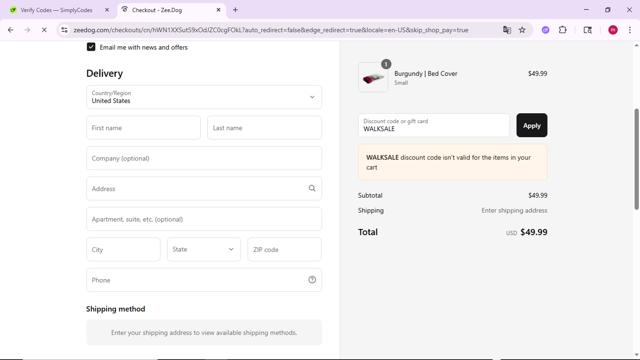640x360 pixels.
Task: Click into the Address field
Action: tap(204, 189)
